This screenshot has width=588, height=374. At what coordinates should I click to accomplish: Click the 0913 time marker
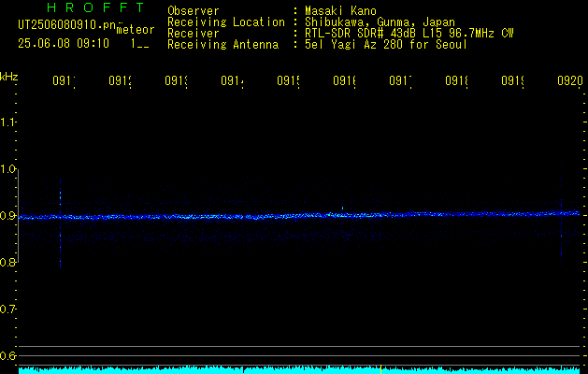[176, 80]
